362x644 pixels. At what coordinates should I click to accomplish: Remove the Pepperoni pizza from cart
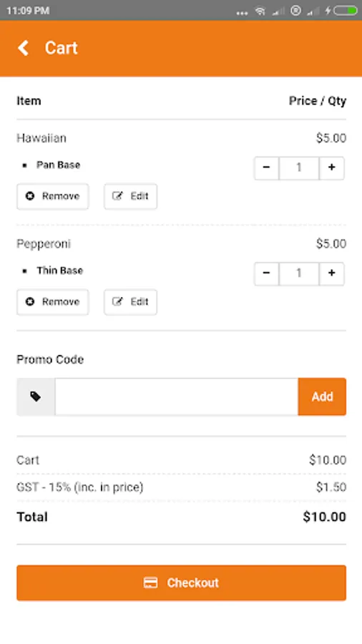tap(52, 302)
